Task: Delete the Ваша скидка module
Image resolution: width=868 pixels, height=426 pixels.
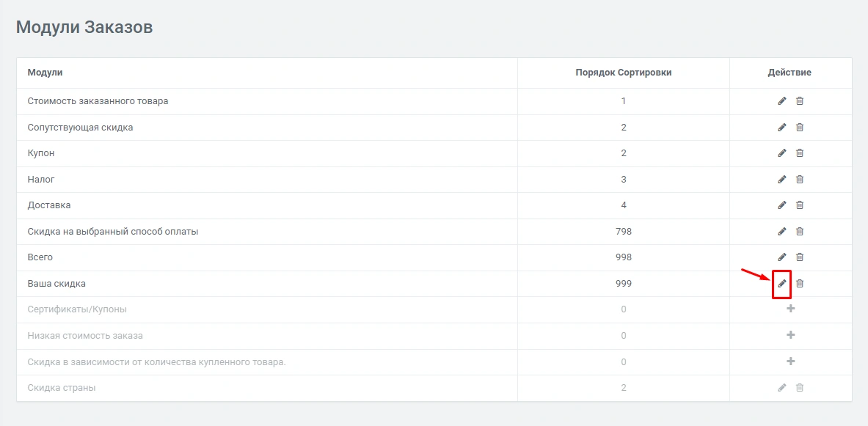Action: click(x=800, y=284)
